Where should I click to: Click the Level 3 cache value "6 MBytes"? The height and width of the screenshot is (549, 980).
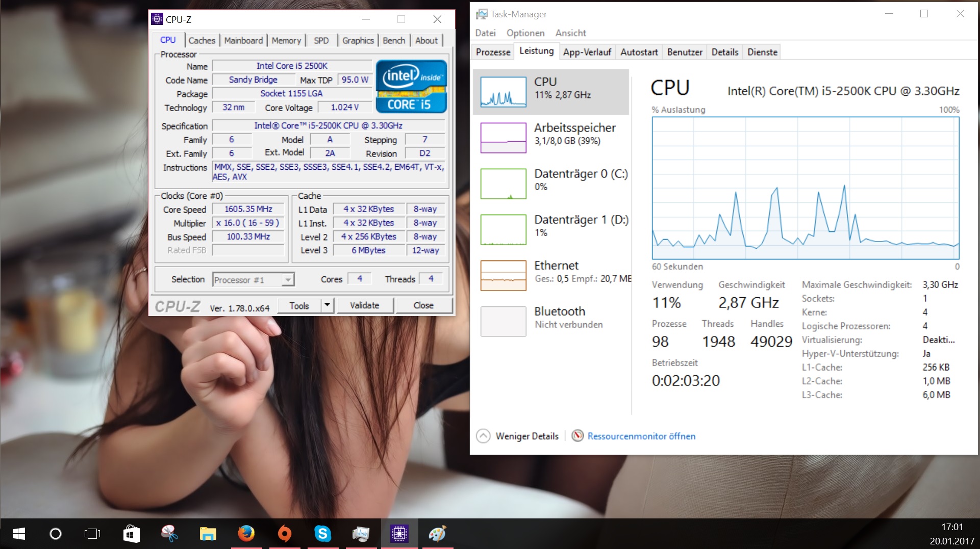point(368,250)
